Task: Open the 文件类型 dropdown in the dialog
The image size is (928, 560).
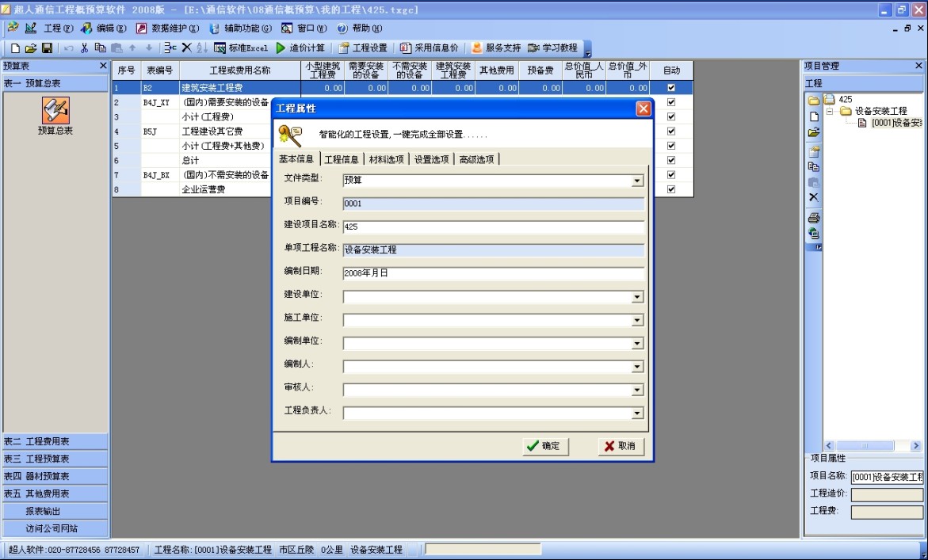Action: point(637,181)
